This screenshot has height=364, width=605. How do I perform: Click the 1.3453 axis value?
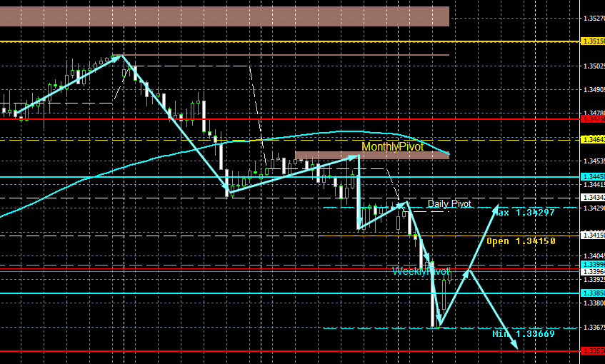pos(594,161)
